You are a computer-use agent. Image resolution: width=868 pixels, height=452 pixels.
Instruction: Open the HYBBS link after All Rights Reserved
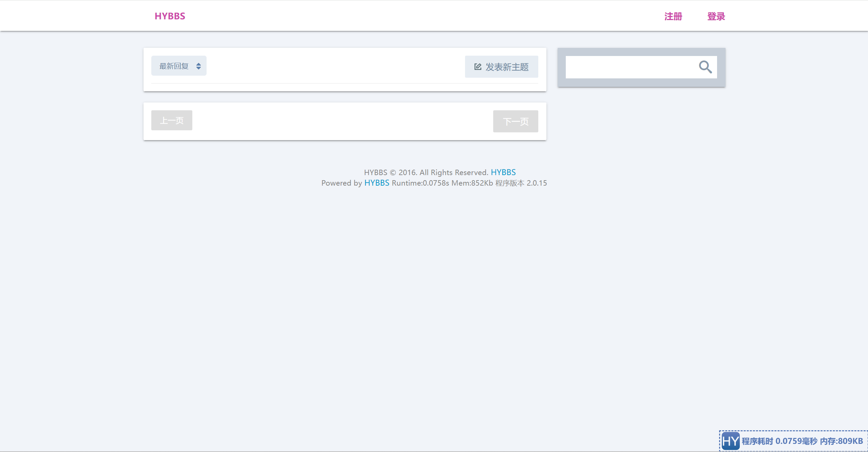click(x=503, y=172)
